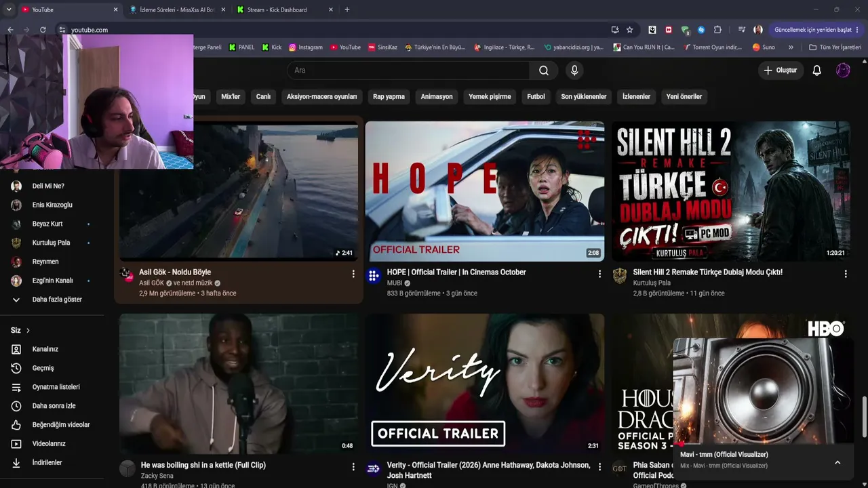Expand the miniplayer with the up chevron
The image size is (868, 488).
837,463
